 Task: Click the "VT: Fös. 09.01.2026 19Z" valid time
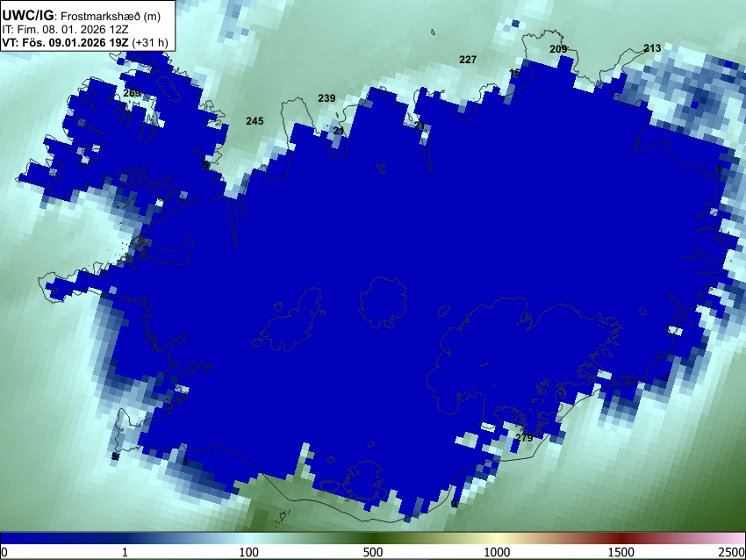click(65, 42)
